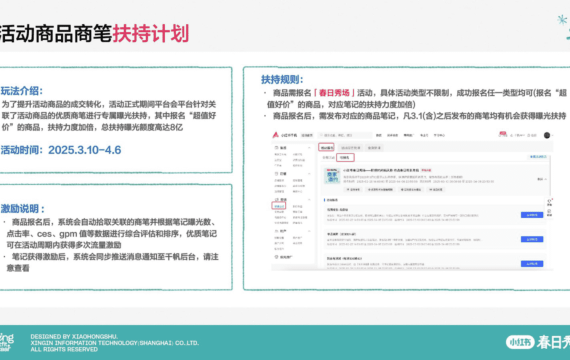Click the blue signup button beside second activity listing
Viewport: 570px width, 360px height.
pyautogui.click(x=532, y=239)
